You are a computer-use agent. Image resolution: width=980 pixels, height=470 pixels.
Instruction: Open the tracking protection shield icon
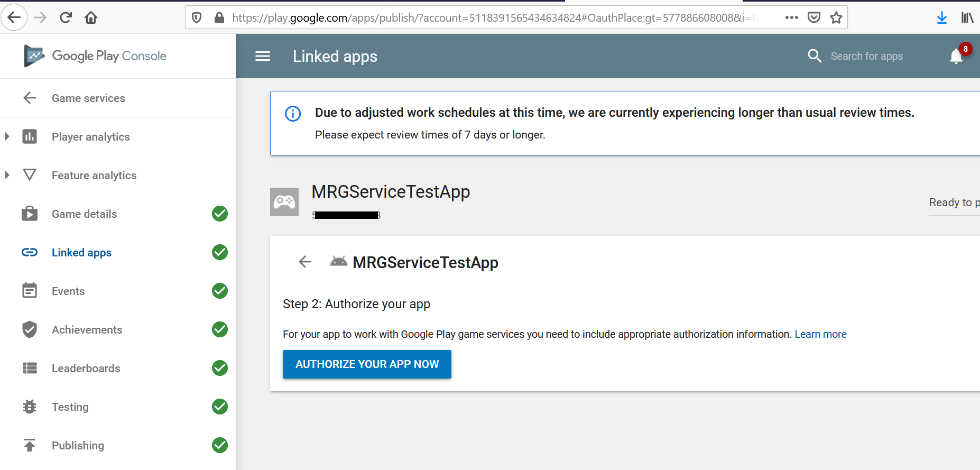197,18
